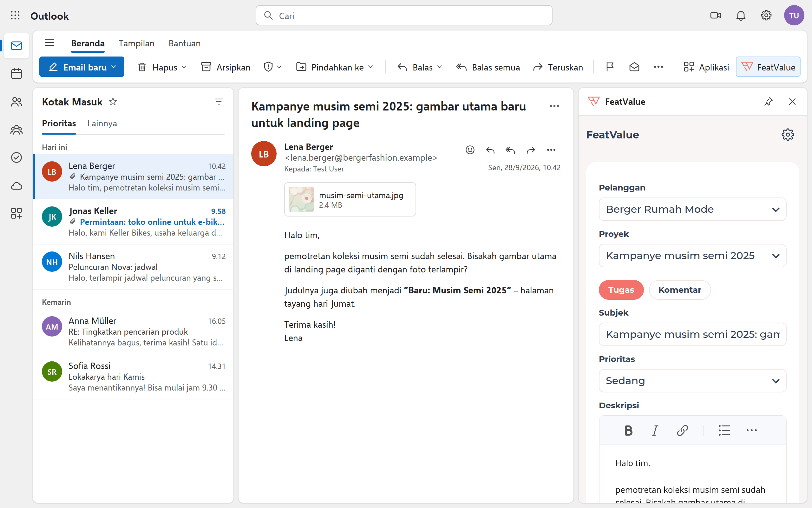Open the OneDrive cloud icon in sidebar
Image resolution: width=812 pixels, height=508 pixels.
[x=16, y=186]
